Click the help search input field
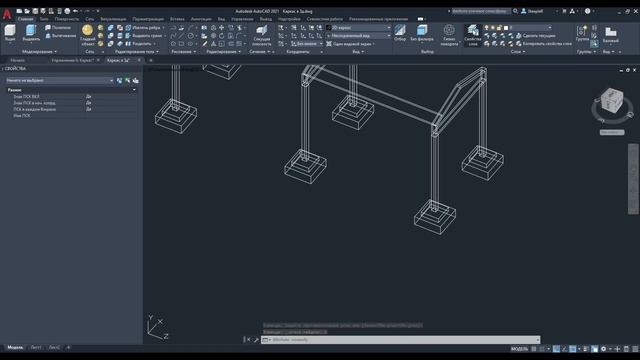The image size is (640, 360). (x=481, y=11)
